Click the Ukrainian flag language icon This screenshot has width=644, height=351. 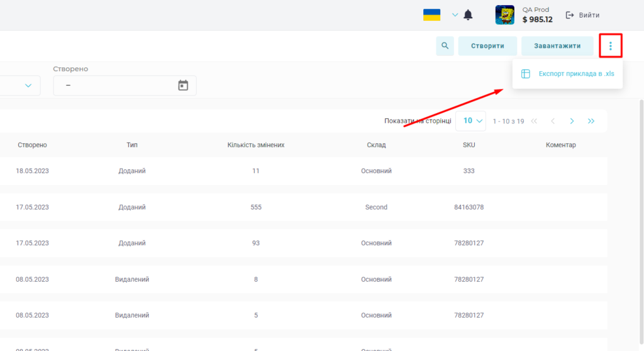(431, 15)
